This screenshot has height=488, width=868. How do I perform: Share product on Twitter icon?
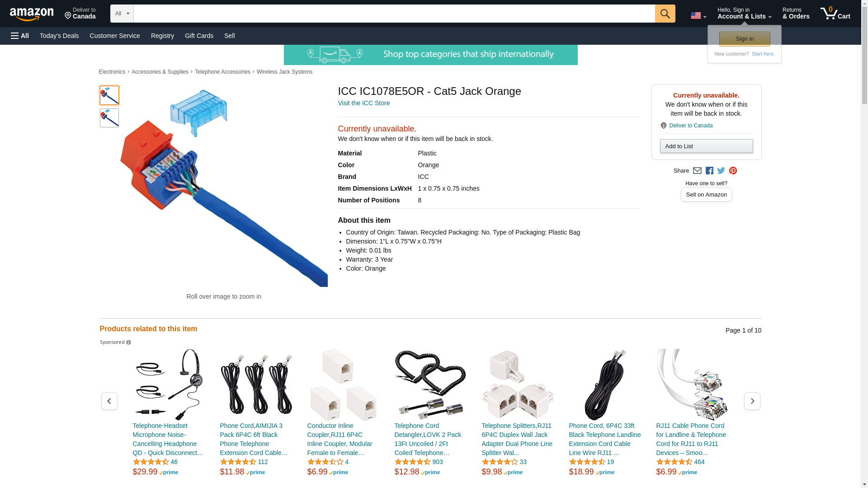[x=721, y=171]
